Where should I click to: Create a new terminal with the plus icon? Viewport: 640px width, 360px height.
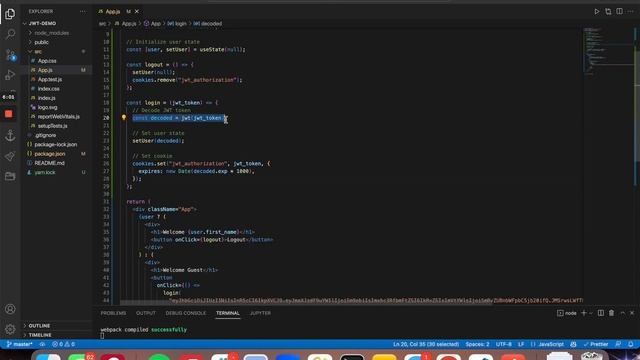click(x=584, y=313)
